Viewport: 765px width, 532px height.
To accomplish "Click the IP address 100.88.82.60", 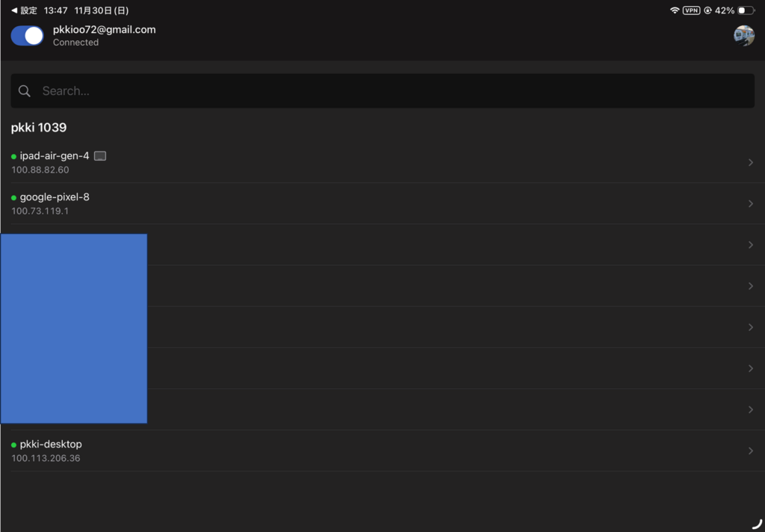I will coord(40,170).
